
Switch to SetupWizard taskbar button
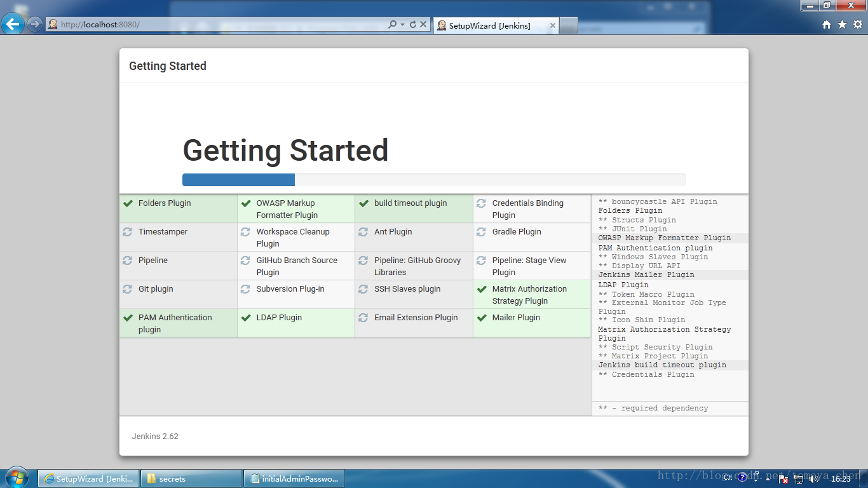click(x=88, y=478)
